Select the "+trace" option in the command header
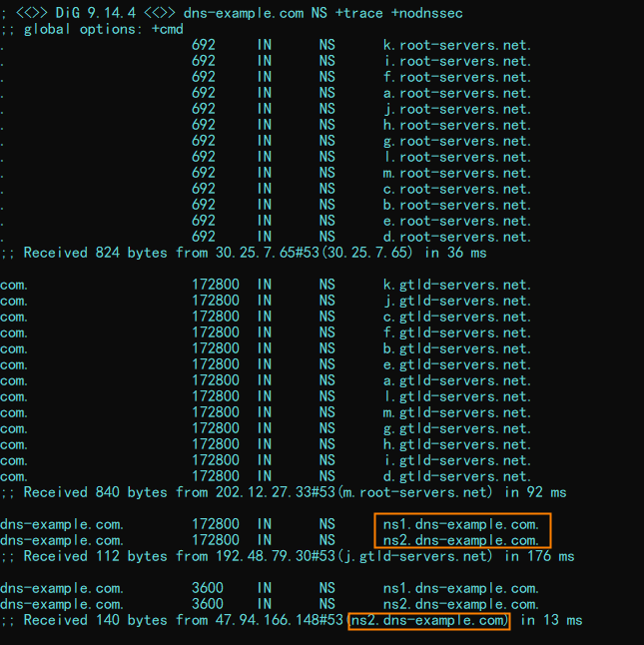The width and height of the screenshot is (644, 645). click(x=359, y=13)
